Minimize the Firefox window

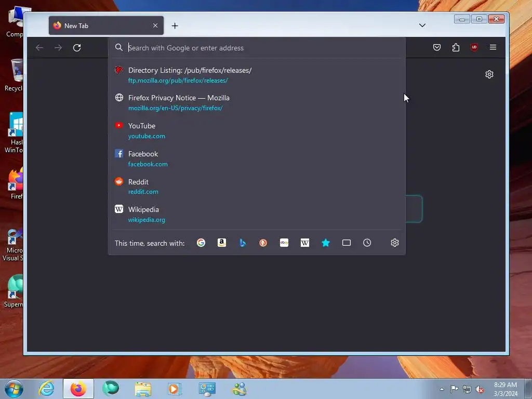(462, 19)
